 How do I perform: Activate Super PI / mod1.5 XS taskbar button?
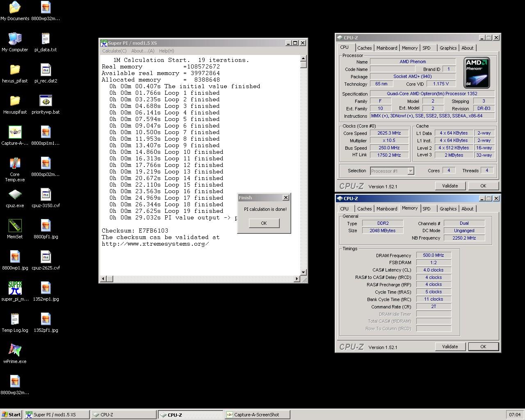(x=56, y=415)
